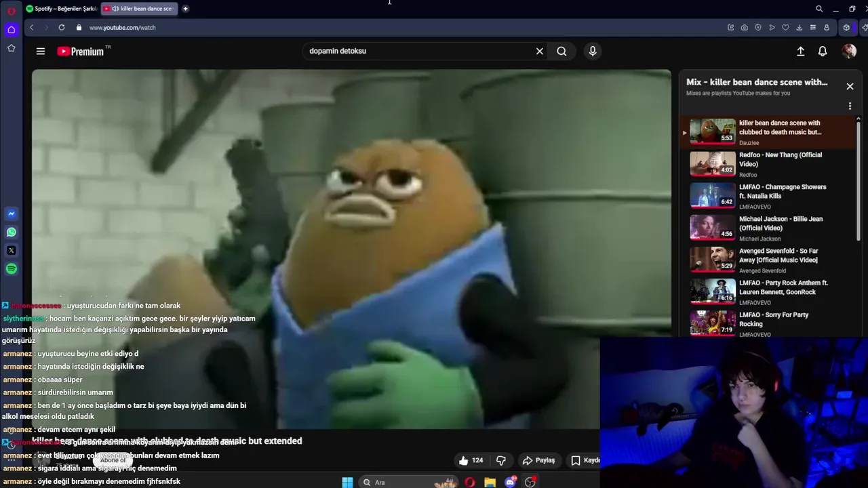
Task: Open the YouTube account avatar menu
Action: tap(849, 51)
